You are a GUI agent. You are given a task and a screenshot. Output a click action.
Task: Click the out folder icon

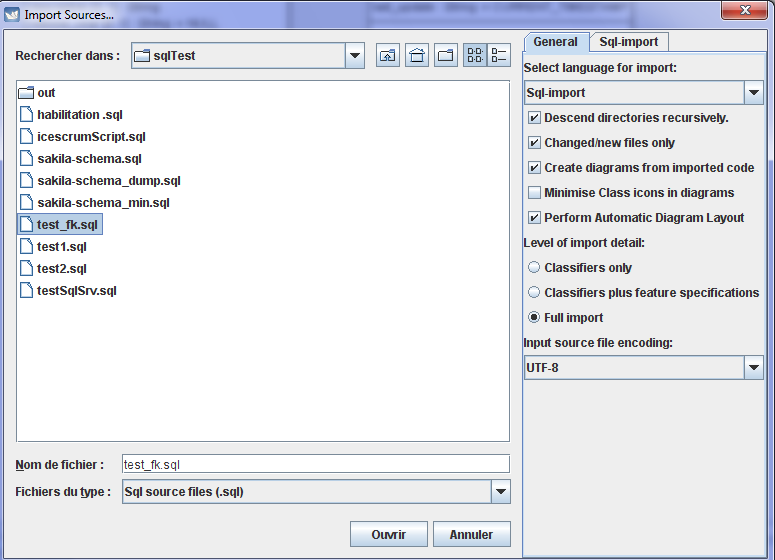(x=26, y=93)
